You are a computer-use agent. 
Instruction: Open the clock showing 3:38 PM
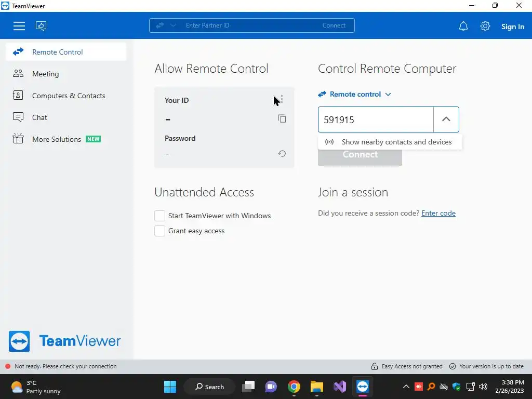509,387
